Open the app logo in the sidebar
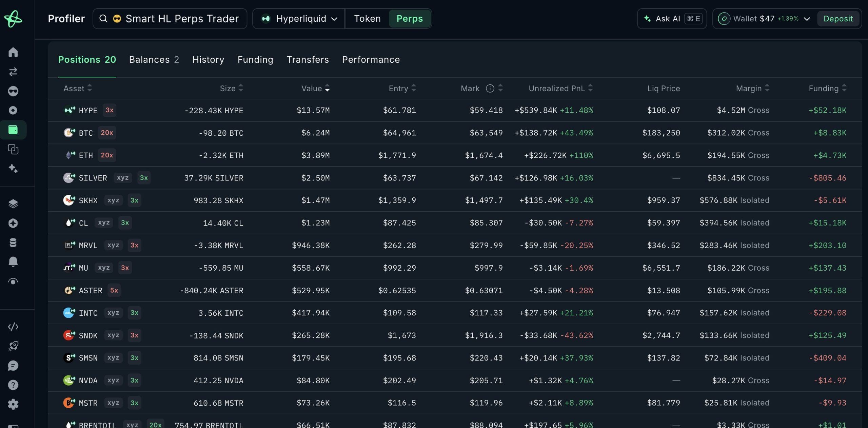This screenshot has width=868, height=428. [x=13, y=19]
